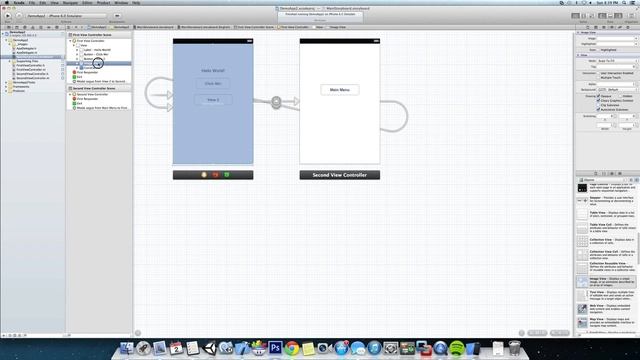Open the Object library tab
Viewport: 640px width, 360px height.
pyautogui.click(x=611, y=173)
